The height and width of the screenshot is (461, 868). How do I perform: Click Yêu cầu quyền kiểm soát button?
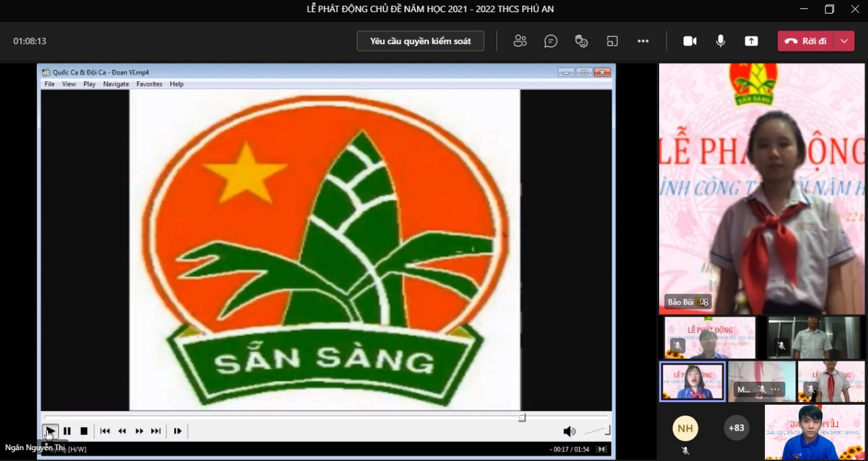[420, 41]
